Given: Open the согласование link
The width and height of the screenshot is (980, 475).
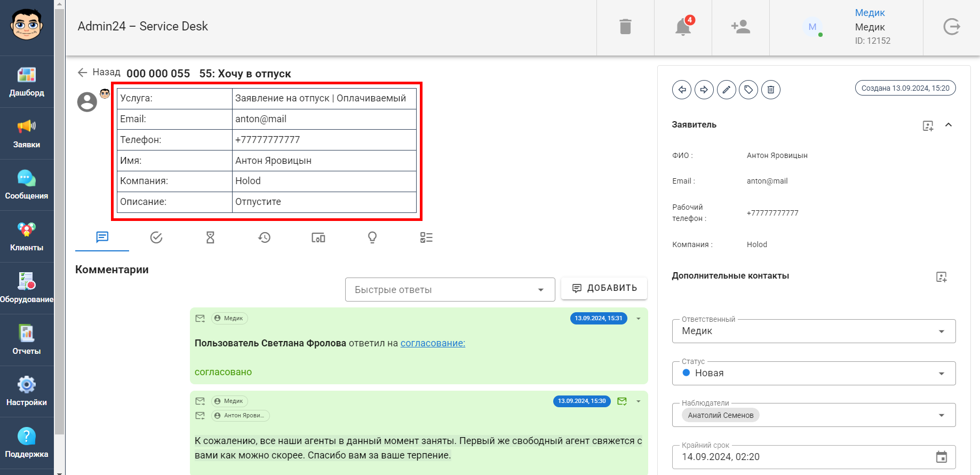Looking at the screenshot, I should tap(433, 343).
